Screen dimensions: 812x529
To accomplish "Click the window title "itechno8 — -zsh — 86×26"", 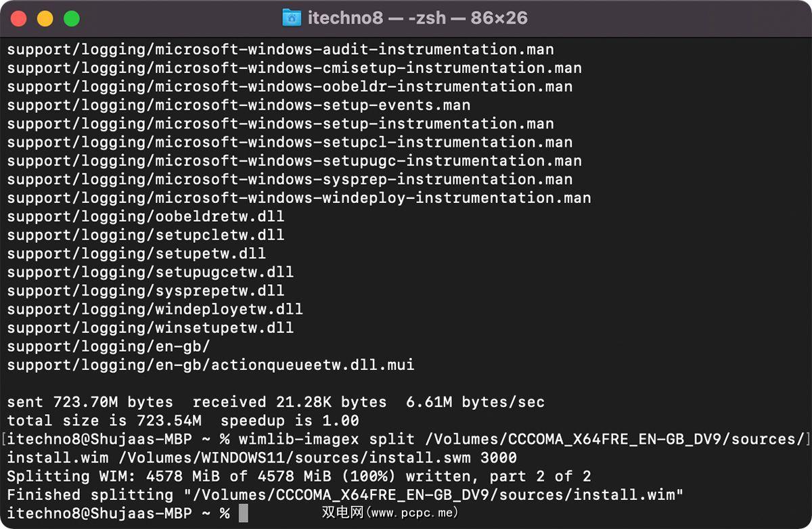I will (x=417, y=18).
